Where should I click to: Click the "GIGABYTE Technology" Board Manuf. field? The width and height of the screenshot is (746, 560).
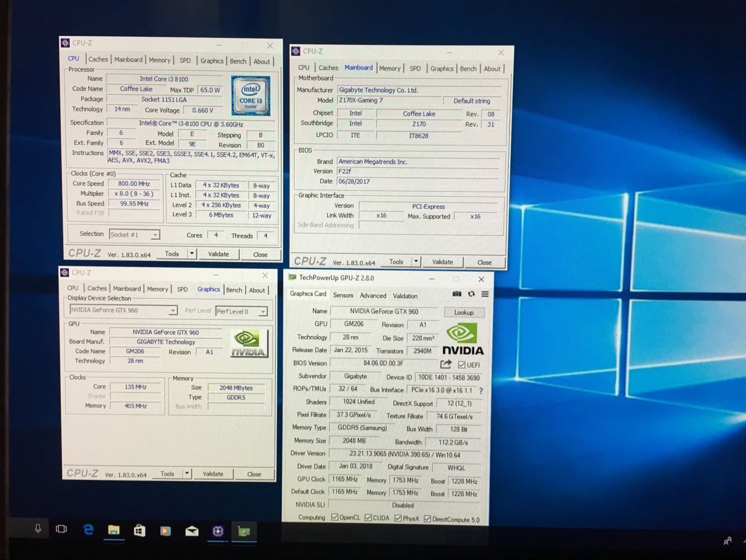pos(166,342)
